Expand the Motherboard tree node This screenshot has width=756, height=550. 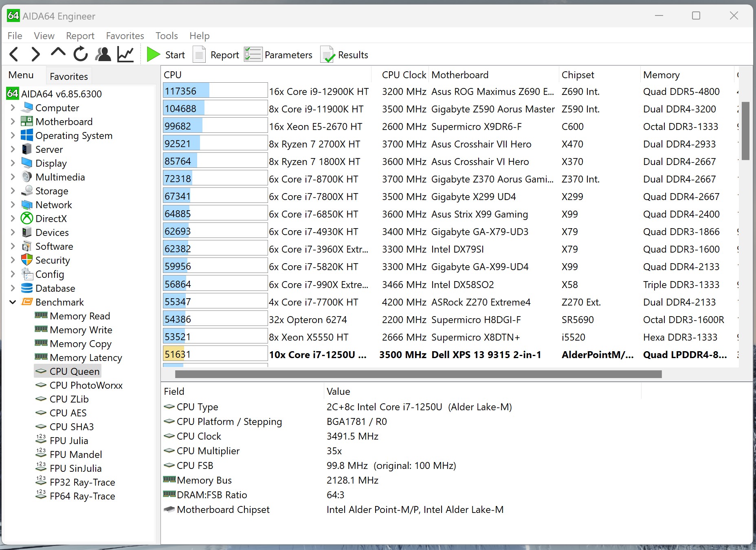coord(13,121)
